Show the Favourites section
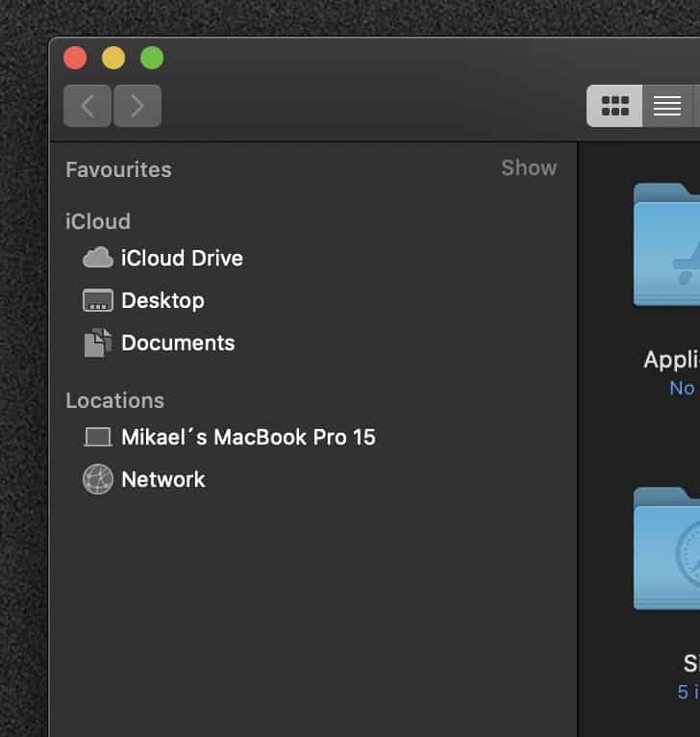 coord(529,167)
